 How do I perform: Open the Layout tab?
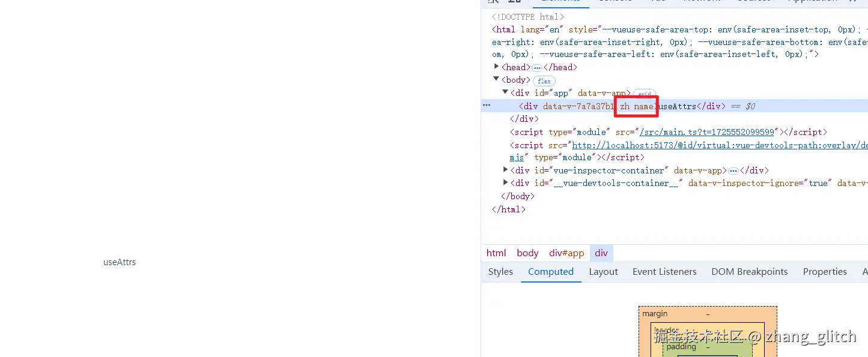(603, 272)
